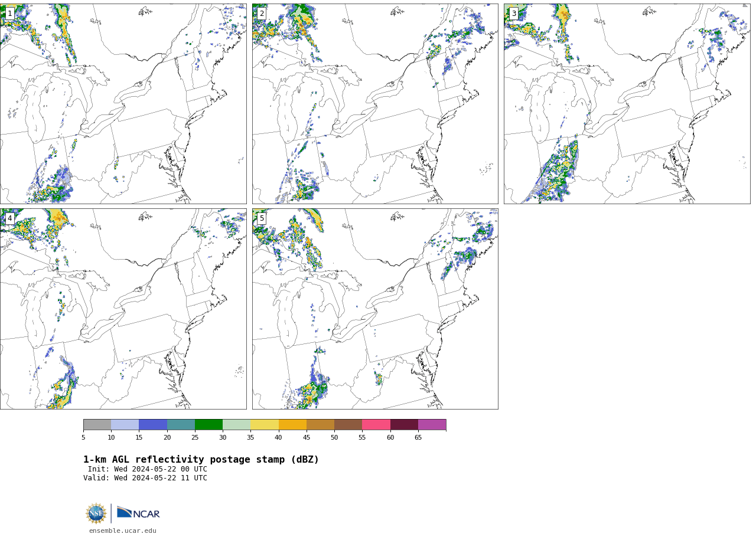Click the pale green 30-35 dBZ swatch
This screenshot has width=756, height=537.
[x=237, y=425]
